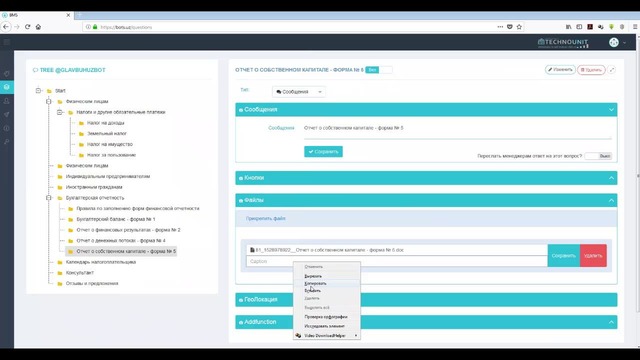Click the browser forward arrow
Viewport: 640px width, 360px height.
click(17, 27)
